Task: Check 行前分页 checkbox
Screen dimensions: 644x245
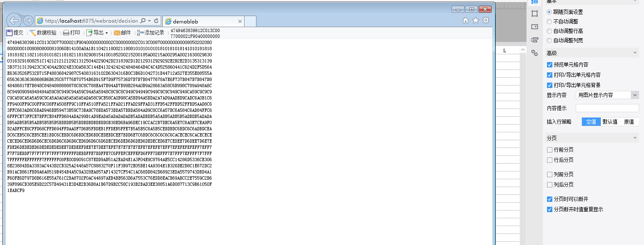Action: tap(550, 150)
